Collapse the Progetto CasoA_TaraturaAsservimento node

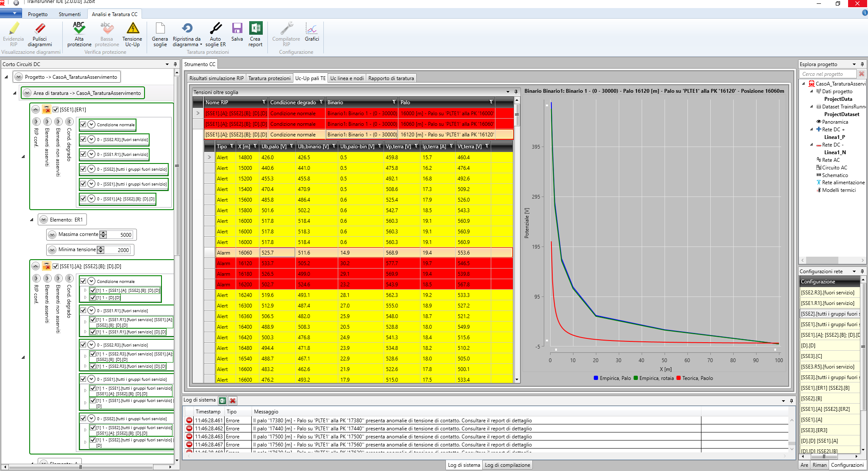click(19, 77)
